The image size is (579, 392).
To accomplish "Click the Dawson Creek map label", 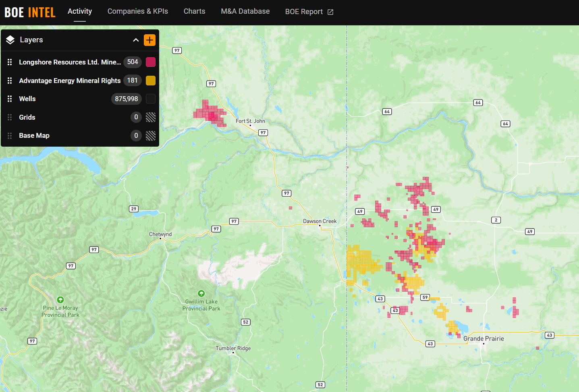I will tap(320, 221).
